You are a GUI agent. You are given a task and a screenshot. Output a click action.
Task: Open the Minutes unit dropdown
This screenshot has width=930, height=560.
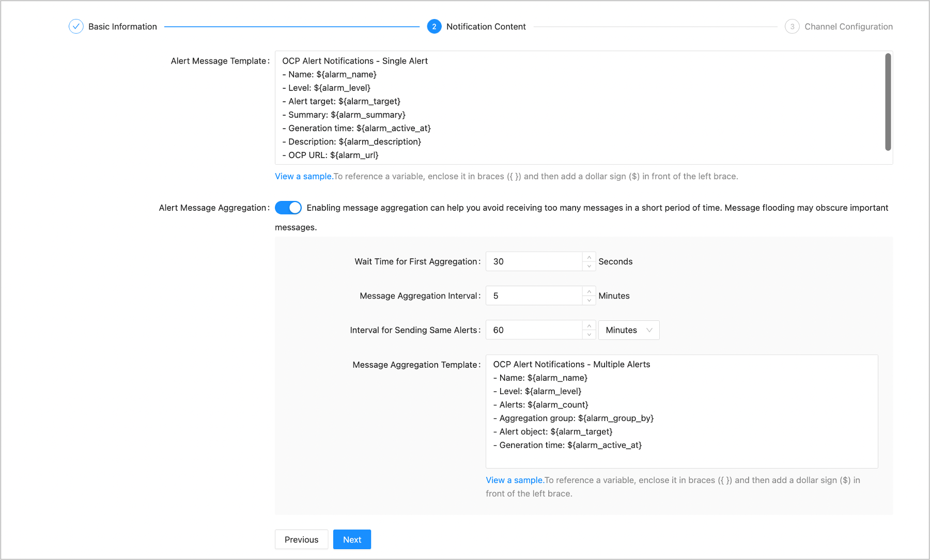pyautogui.click(x=628, y=330)
